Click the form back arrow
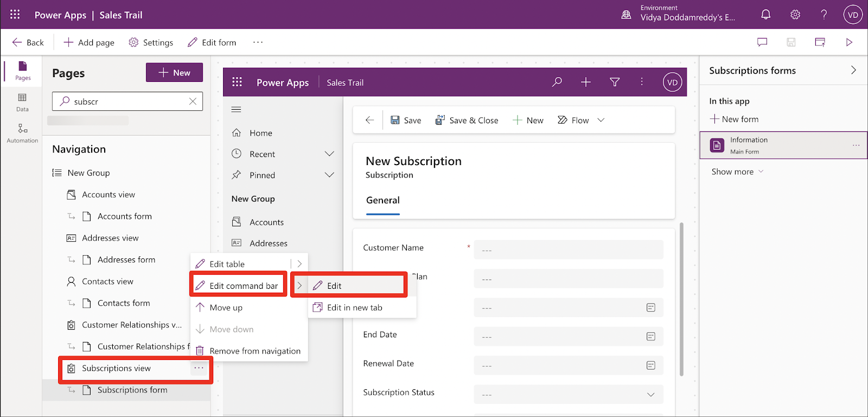The width and height of the screenshot is (868, 417). [369, 120]
